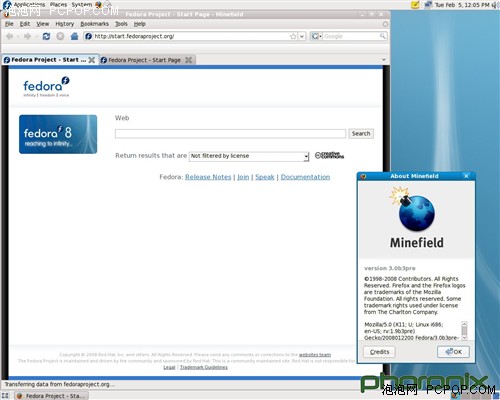Click OK in About Minefield dialog
Viewport: 500px width, 400px height.
click(x=453, y=352)
